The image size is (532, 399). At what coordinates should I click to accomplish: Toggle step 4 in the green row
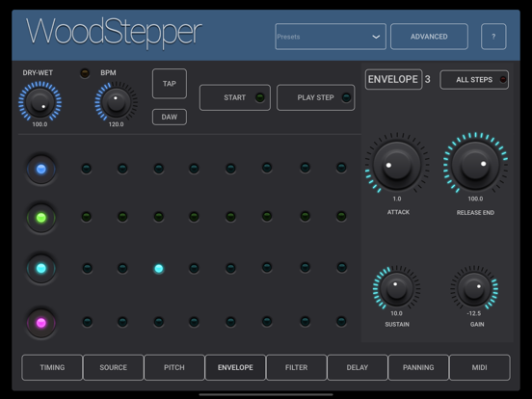coord(194,217)
